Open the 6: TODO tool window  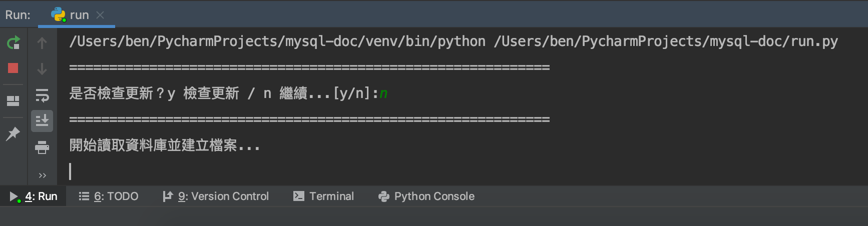point(109,196)
